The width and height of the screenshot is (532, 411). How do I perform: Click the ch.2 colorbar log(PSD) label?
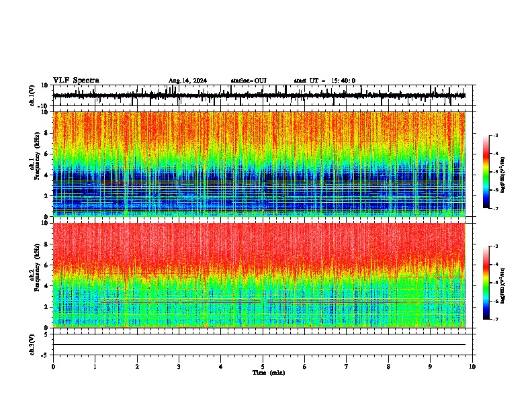pos(503,286)
